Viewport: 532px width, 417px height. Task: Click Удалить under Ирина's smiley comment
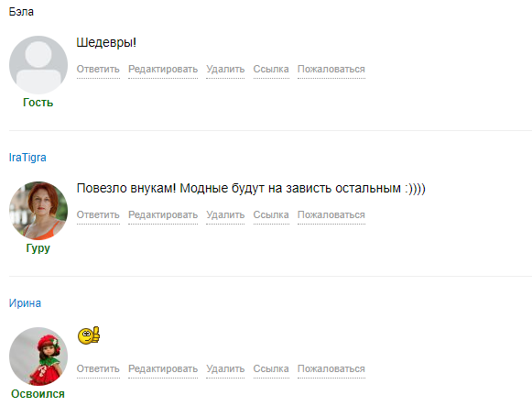coord(225,368)
